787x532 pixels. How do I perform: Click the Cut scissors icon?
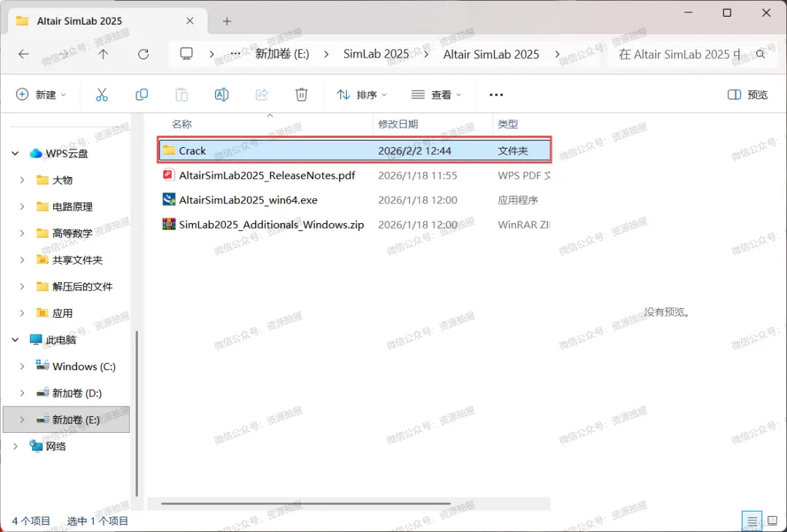pyautogui.click(x=101, y=94)
